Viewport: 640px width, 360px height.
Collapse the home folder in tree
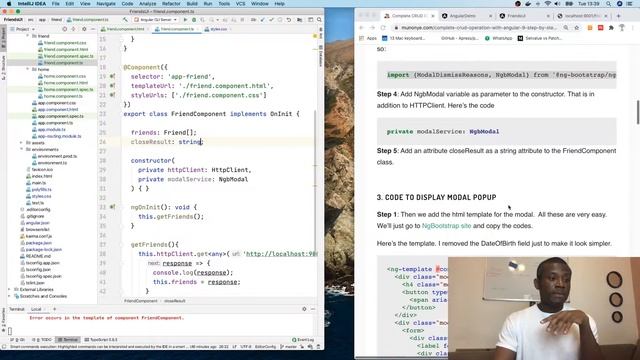click(28, 69)
